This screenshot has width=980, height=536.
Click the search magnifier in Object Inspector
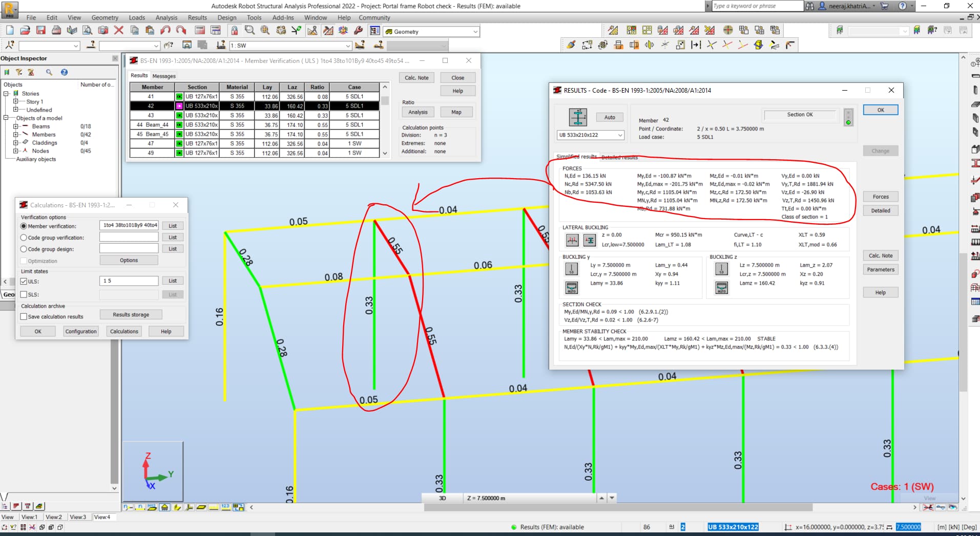click(49, 72)
